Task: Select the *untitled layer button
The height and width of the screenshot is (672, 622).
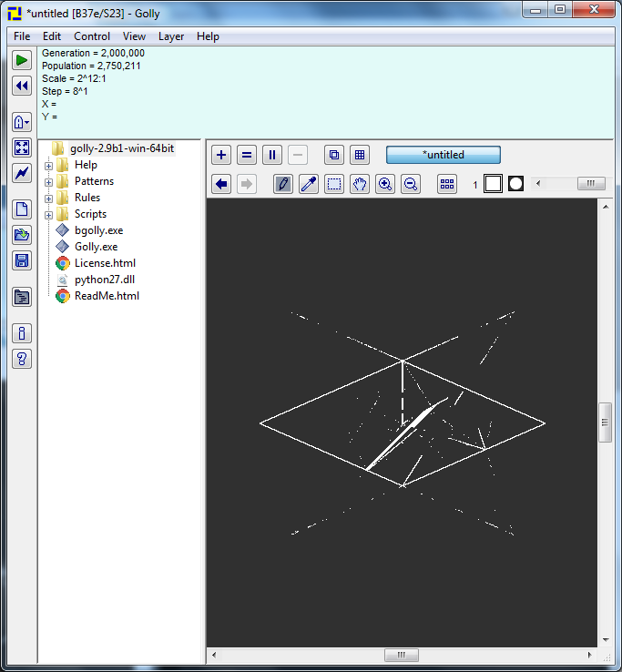Action: point(444,155)
